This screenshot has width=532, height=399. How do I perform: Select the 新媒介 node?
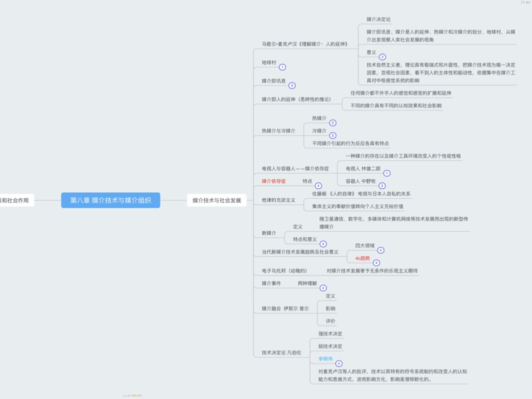coord(269,233)
